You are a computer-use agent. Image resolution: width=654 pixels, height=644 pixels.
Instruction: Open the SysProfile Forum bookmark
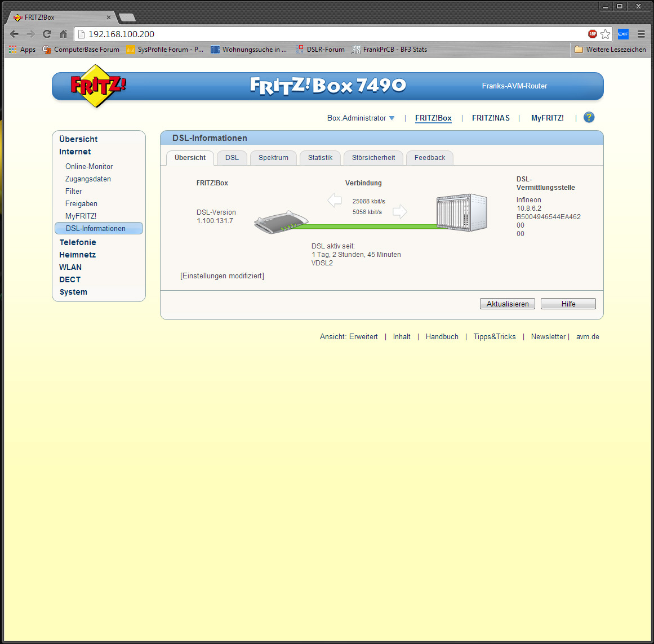tap(164, 50)
